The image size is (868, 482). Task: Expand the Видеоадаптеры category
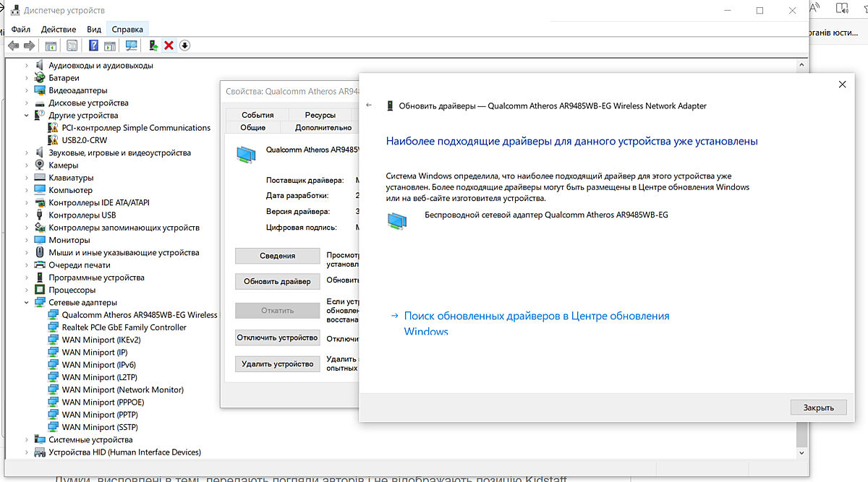(27, 90)
